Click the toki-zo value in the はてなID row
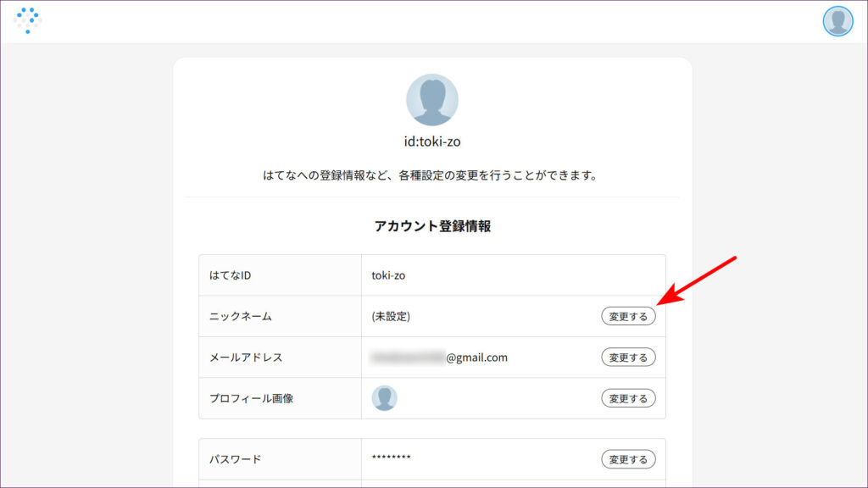This screenshot has height=488, width=868. [389, 275]
